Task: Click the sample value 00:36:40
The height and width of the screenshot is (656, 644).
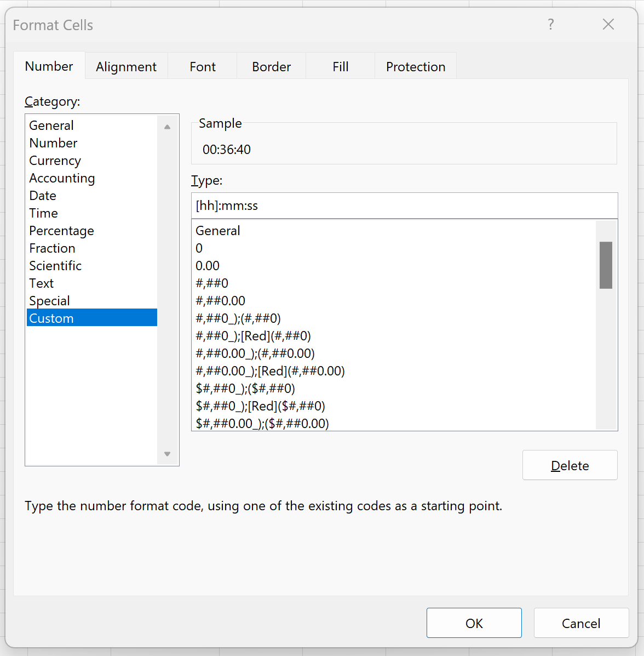Action: click(227, 150)
